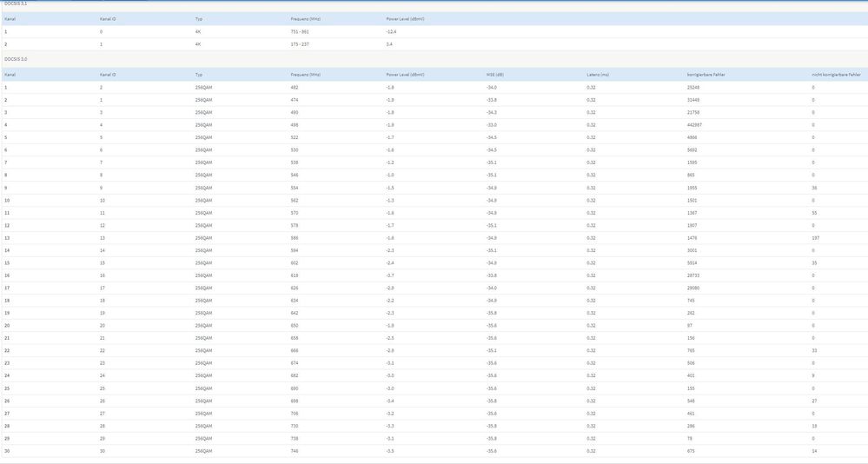This screenshot has width=868, height=464.
Task: Click the korrigierbare Fehler column header
Action: (706, 74)
